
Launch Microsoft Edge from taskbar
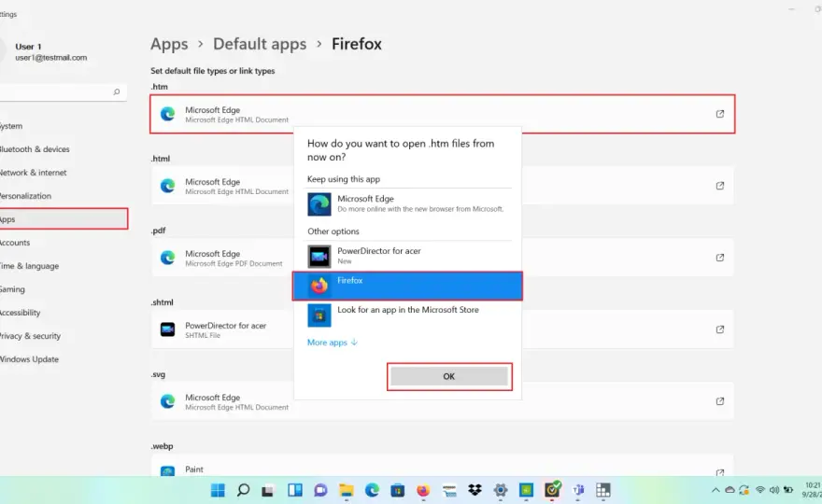(x=372, y=490)
